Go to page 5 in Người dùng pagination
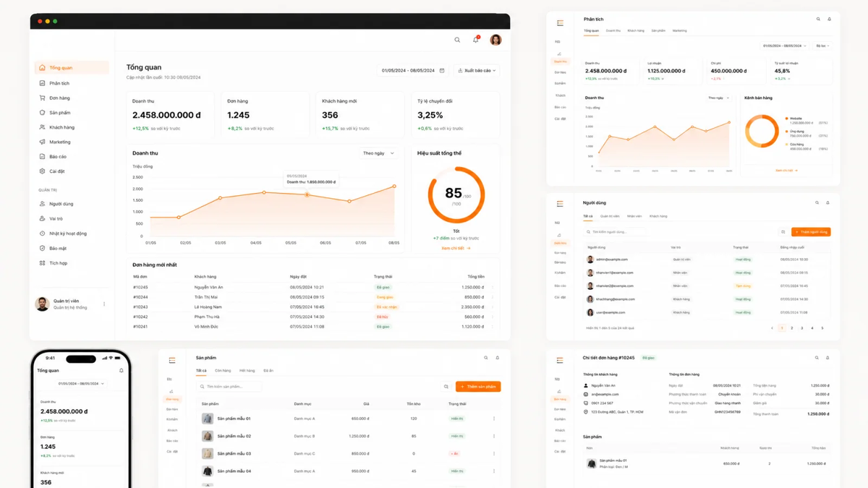868x488 pixels. tap(822, 328)
